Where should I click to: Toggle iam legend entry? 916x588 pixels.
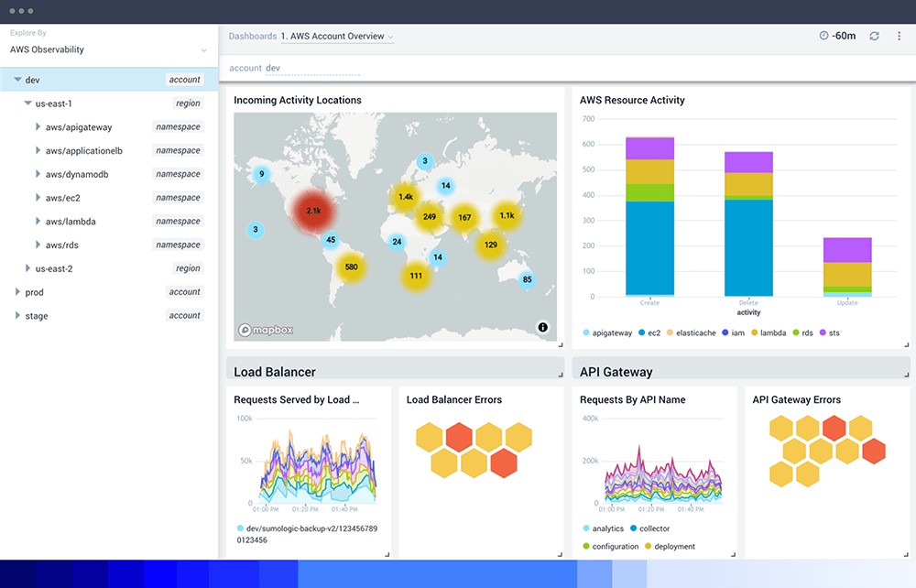pyautogui.click(x=733, y=332)
